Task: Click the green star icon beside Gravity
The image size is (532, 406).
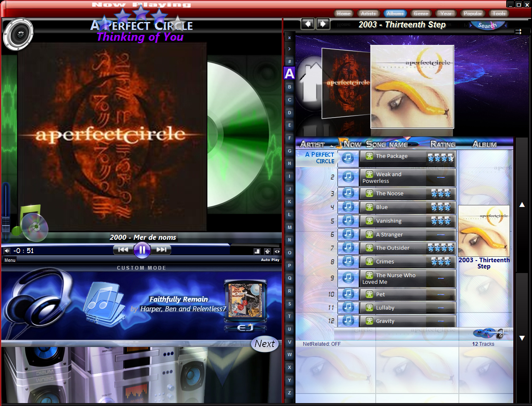Action: 369,321
